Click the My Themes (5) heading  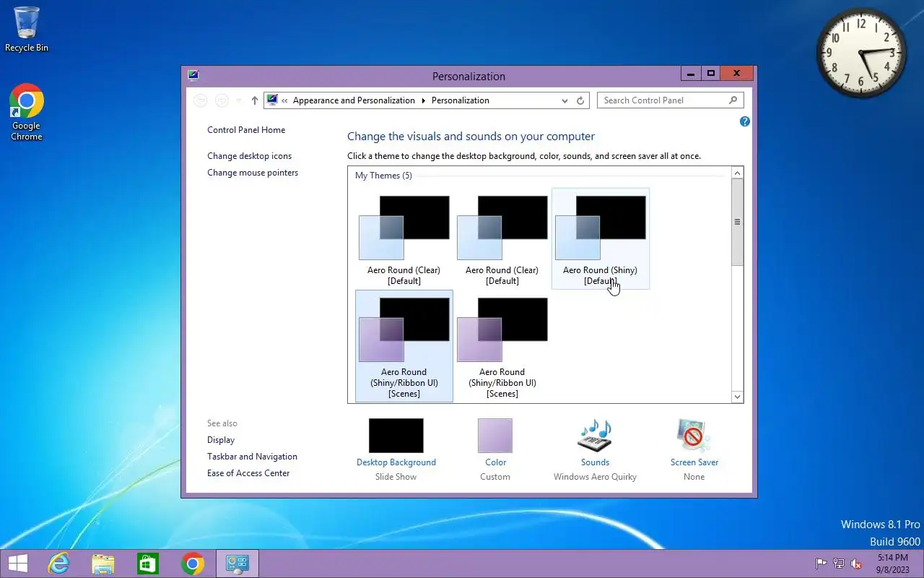383,176
